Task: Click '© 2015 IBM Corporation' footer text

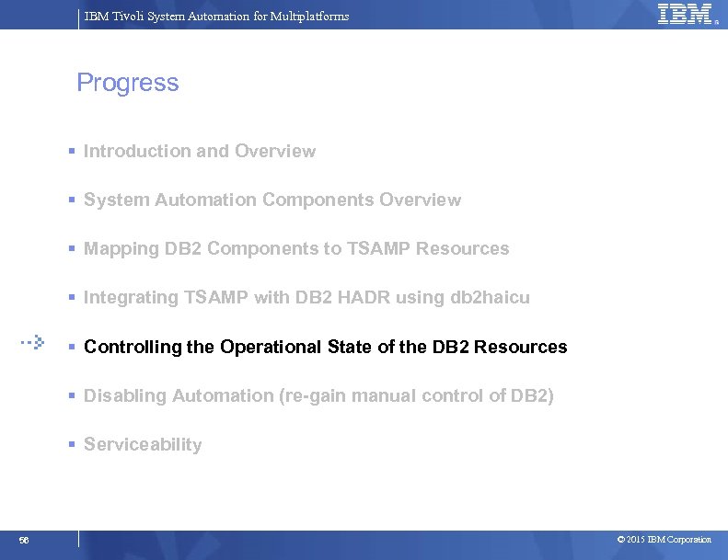Action: pyautogui.click(x=664, y=540)
